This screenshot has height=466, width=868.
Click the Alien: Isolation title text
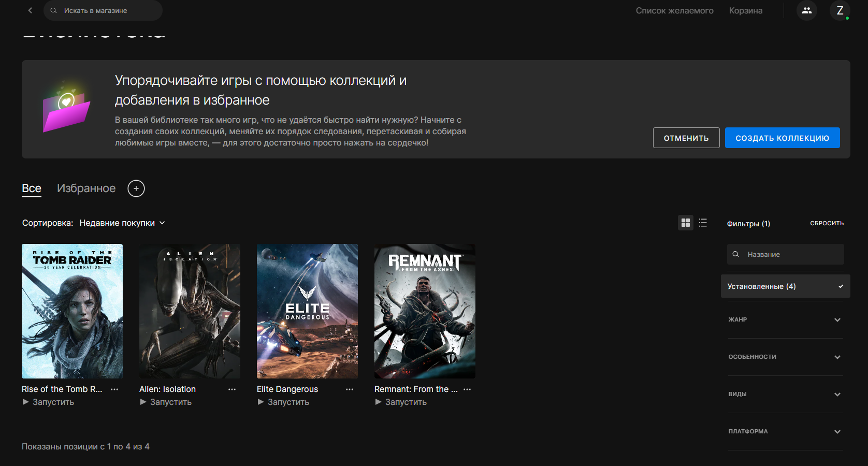coord(167,389)
